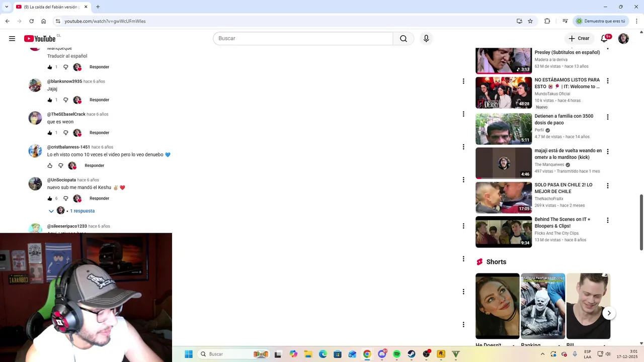The width and height of the screenshot is (644, 362).
Task: Open the notifications bell
Action: (x=604, y=39)
